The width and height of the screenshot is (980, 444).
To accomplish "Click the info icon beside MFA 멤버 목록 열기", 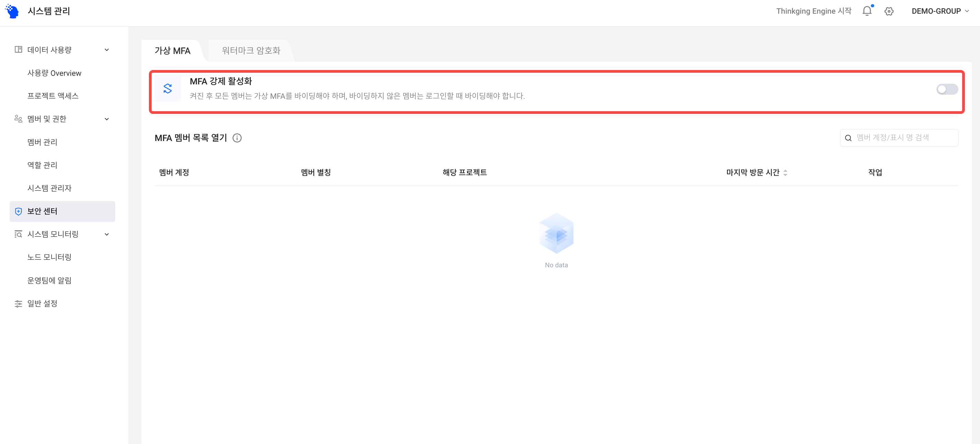I will [237, 138].
